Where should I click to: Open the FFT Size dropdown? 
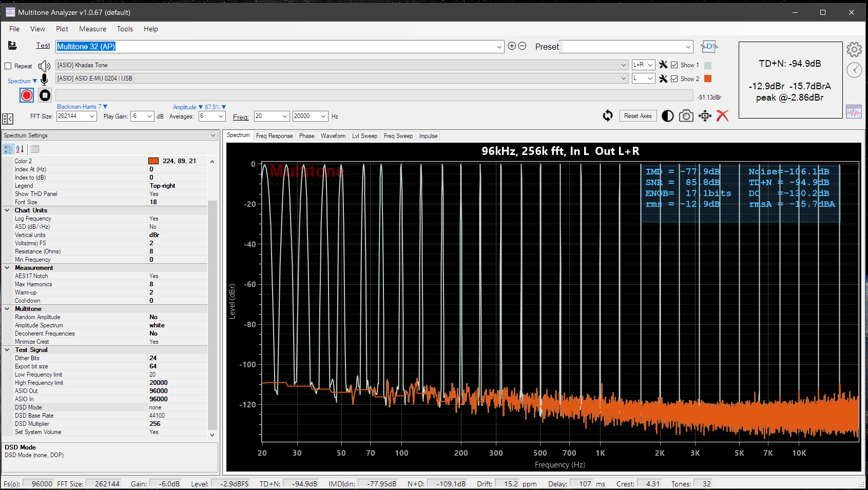92,116
